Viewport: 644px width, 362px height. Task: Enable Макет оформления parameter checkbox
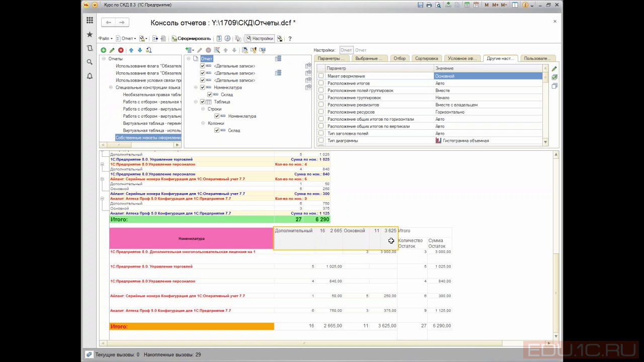(x=321, y=76)
